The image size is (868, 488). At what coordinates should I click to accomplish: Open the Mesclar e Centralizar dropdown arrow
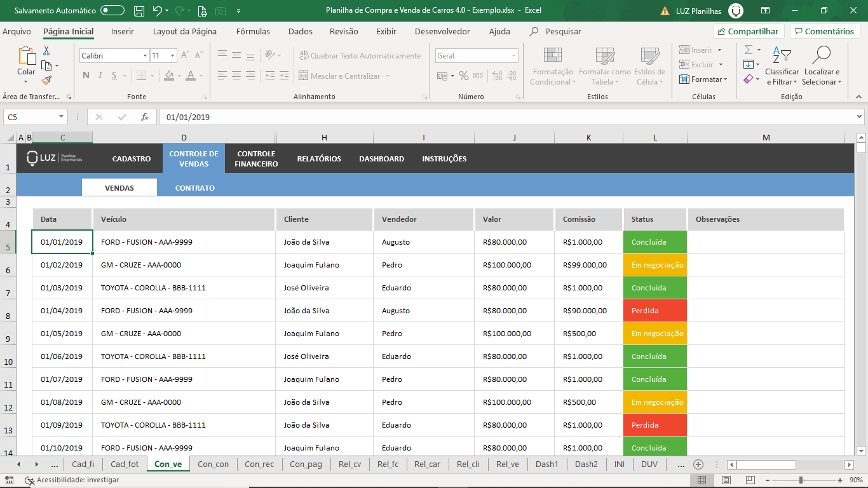(x=388, y=76)
